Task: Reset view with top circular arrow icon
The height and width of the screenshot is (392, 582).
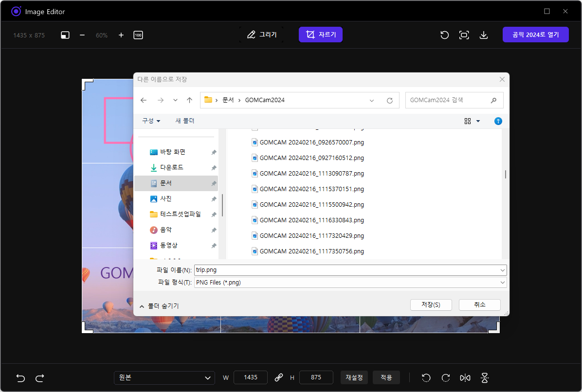Action: coord(444,35)
